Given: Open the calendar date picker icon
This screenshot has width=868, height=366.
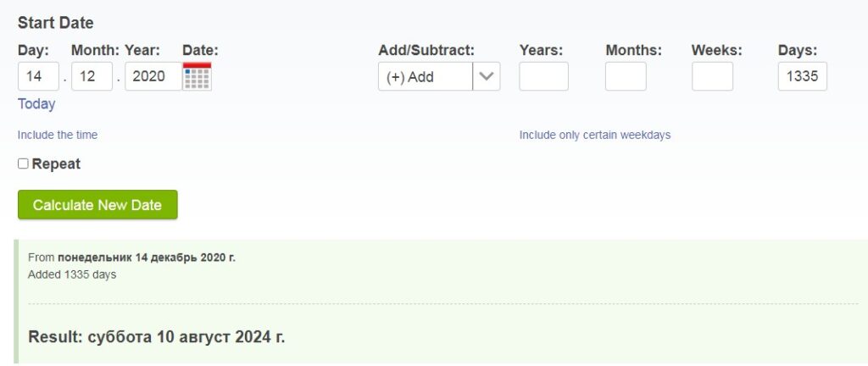Looking at the screenshot, I should coord(197,76).
